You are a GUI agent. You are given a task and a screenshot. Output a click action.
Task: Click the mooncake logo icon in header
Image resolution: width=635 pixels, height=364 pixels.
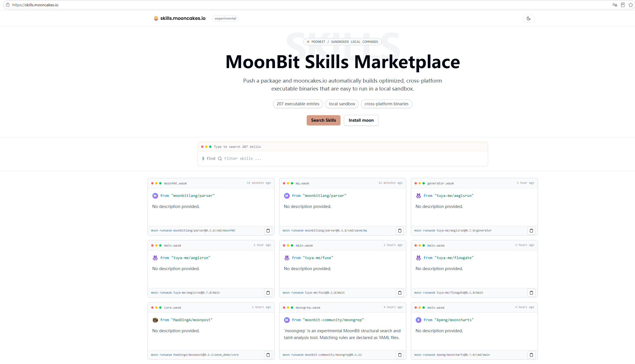click(156, 18)
